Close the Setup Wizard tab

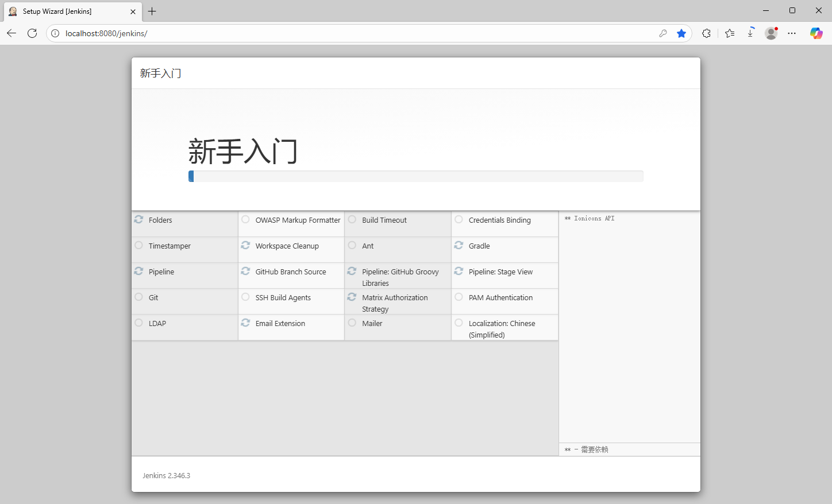133,11
